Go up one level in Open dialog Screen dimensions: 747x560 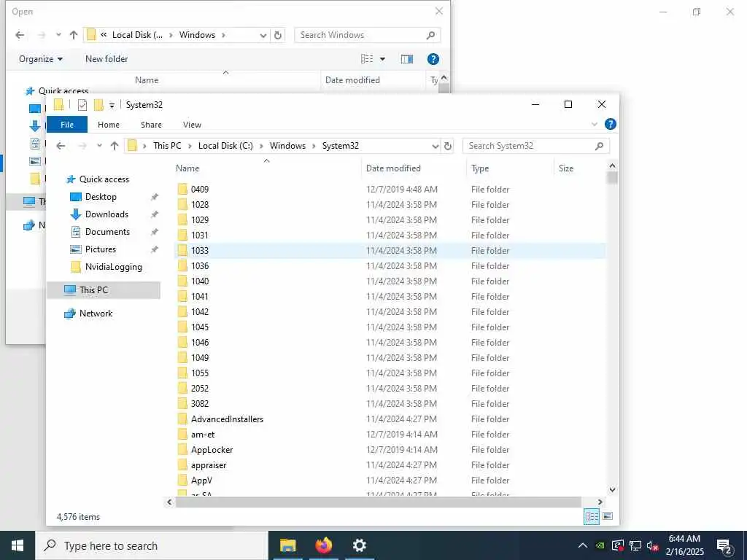click(74, 35)
